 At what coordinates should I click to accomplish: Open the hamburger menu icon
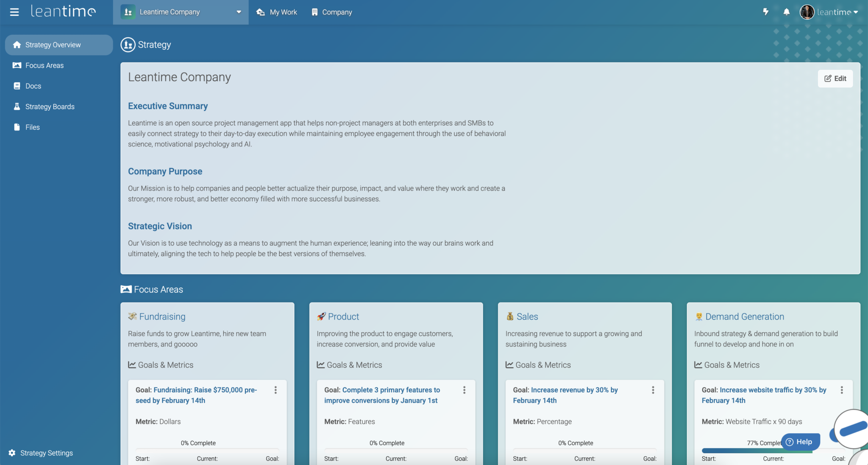[x=14, y=12]
